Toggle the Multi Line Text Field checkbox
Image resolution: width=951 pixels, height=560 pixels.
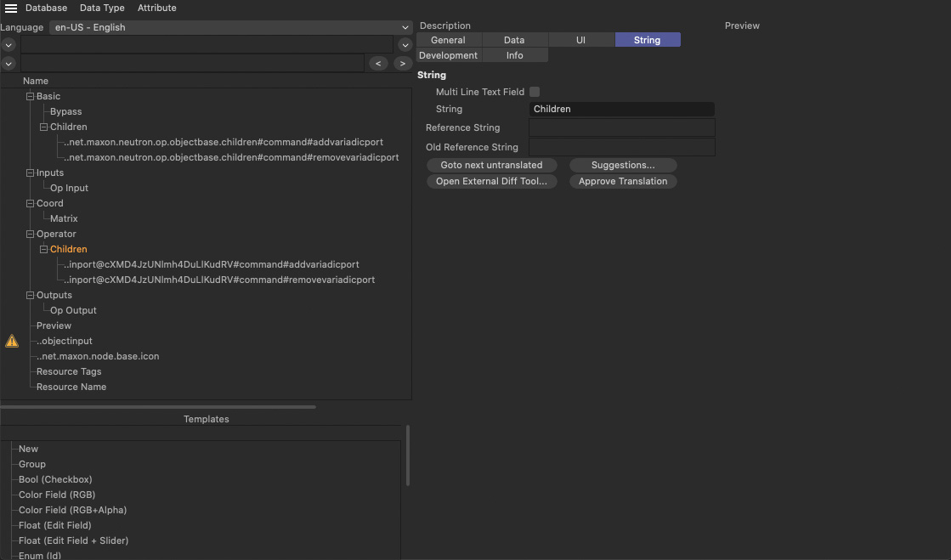[535, 92]
